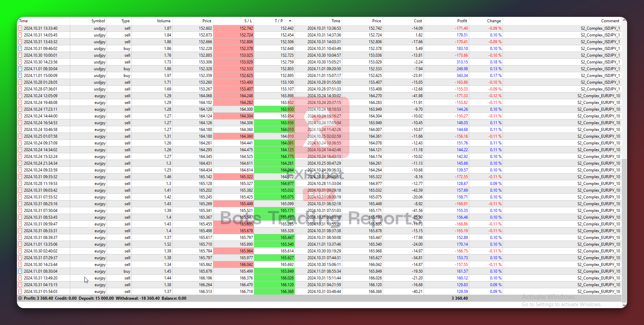644x325 pixels.
Task: Select the change value 0.18 %
Action: (496, 62)
